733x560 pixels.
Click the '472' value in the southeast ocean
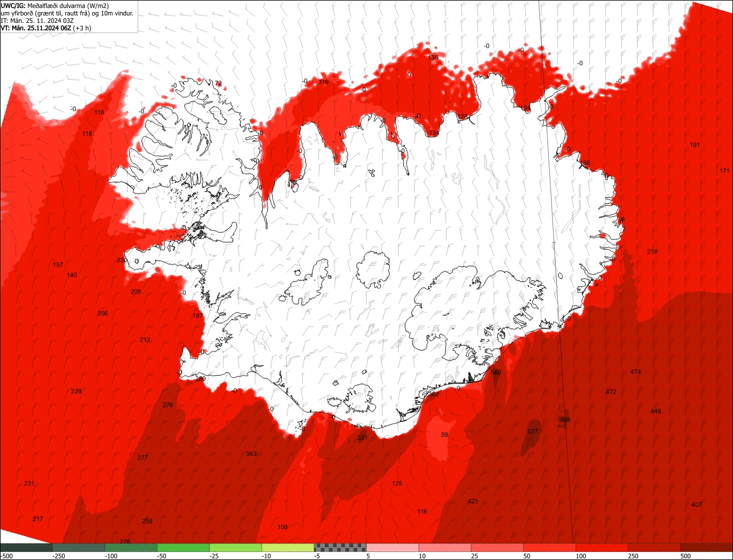611,392
